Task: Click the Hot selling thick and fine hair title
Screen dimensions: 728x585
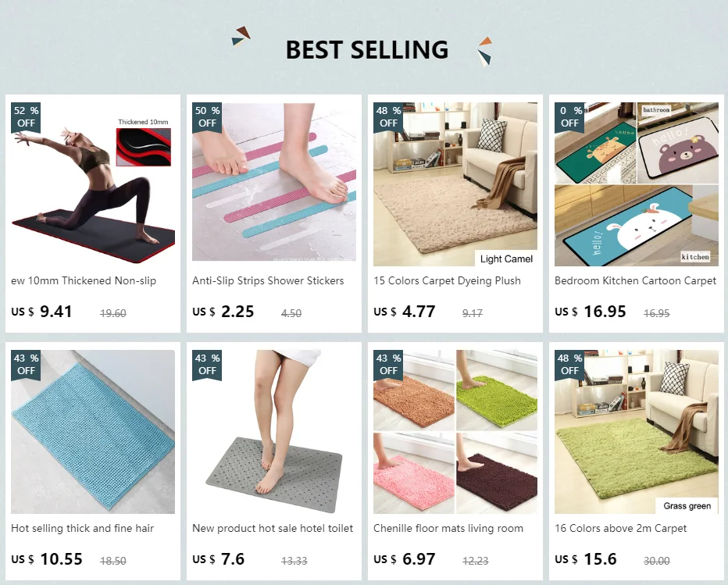Action: [x=82, y=528]
